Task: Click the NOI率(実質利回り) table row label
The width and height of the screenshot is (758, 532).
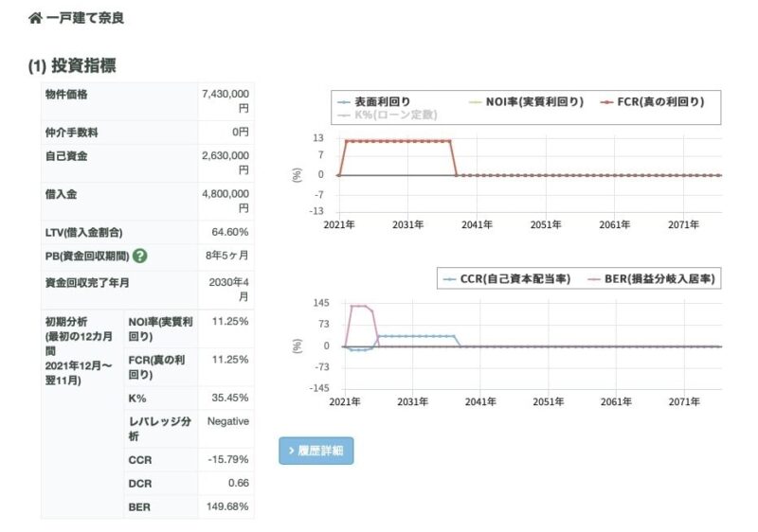Action: click(x=160, y=329)
